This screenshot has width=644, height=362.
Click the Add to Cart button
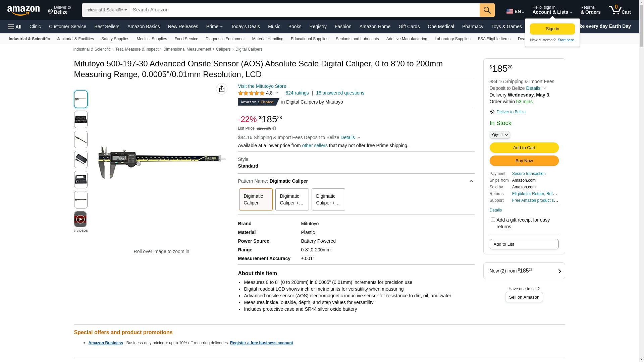pyautogui.click(x=524, y=148)
